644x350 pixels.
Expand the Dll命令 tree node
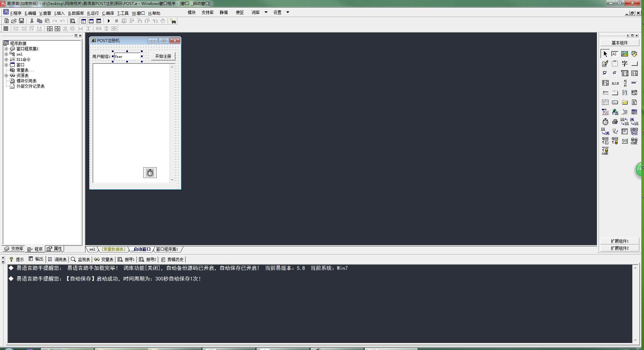(x=6, y=59)
